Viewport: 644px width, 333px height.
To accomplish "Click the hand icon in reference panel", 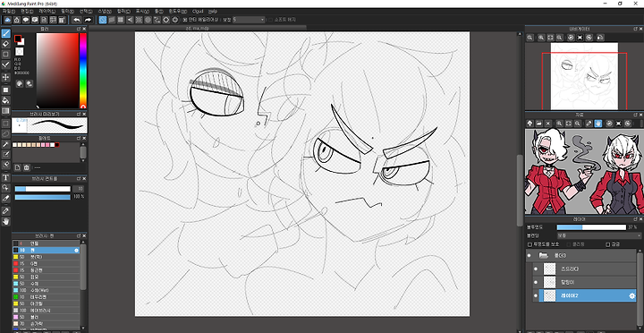I will [598, 123].
